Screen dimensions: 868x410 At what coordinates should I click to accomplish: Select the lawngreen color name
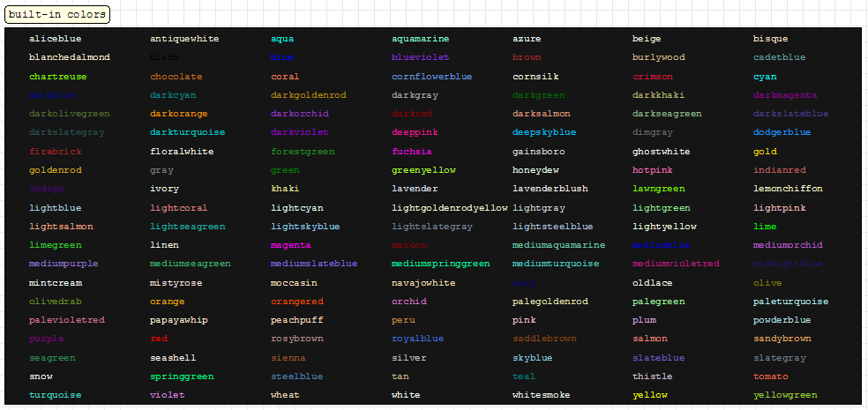[x=658, y=189]
